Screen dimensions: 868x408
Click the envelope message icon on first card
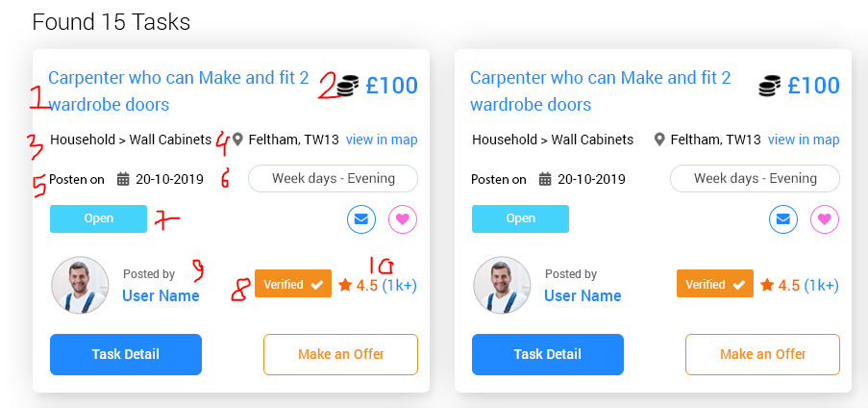click(x=360, y=219)
